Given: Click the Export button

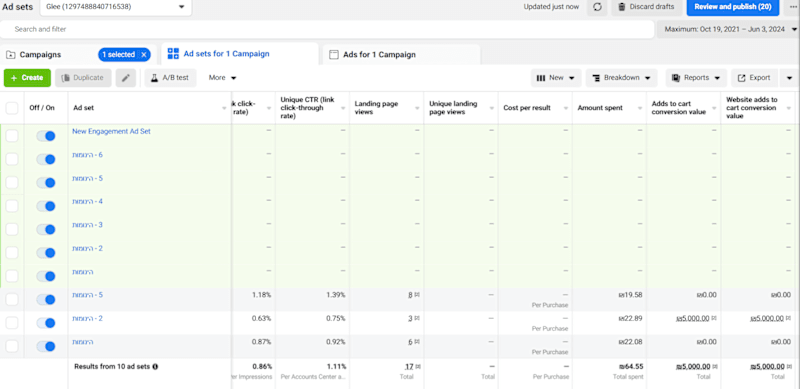Looking at the screenshot, I should pos(754,78).
